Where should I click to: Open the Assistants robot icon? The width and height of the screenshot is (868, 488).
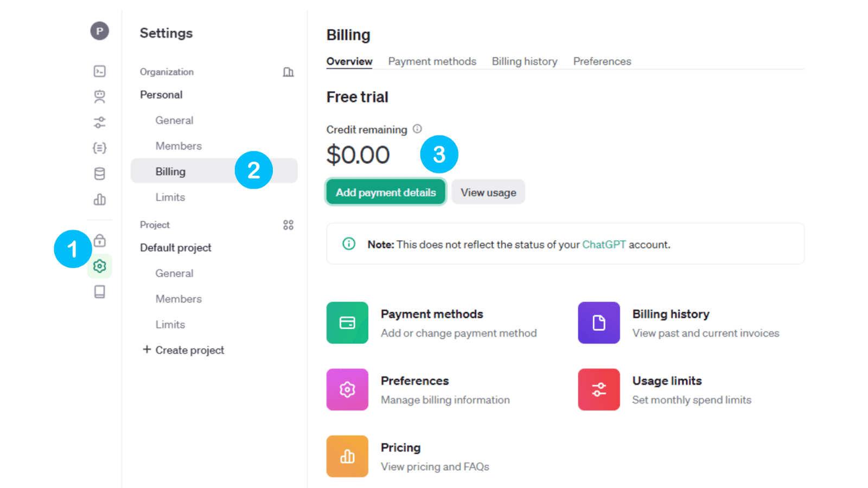point(99,97)
